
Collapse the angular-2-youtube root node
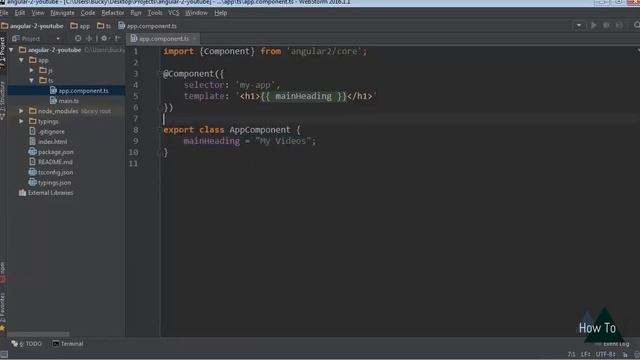pyautogui.click(x=11, y=50)
